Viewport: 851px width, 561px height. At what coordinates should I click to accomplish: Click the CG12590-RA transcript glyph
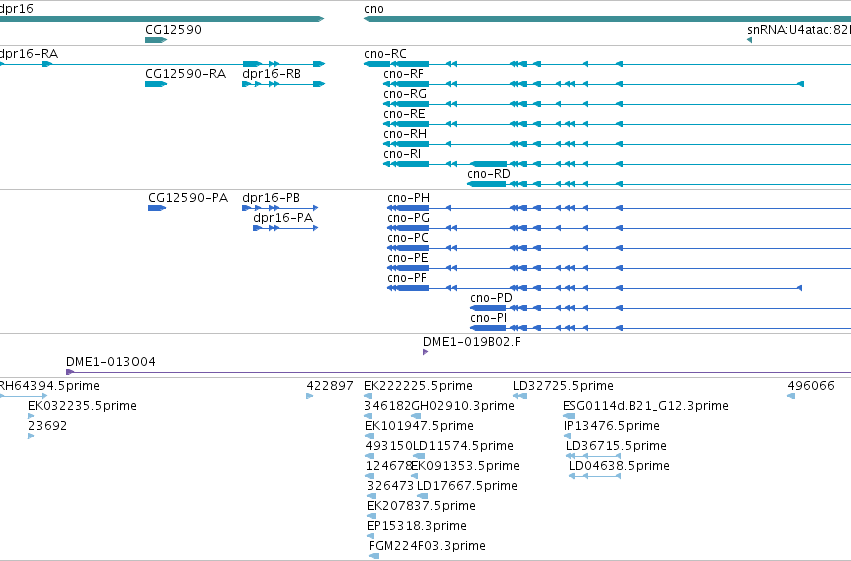pyautogui.click(x=156, y=84)
